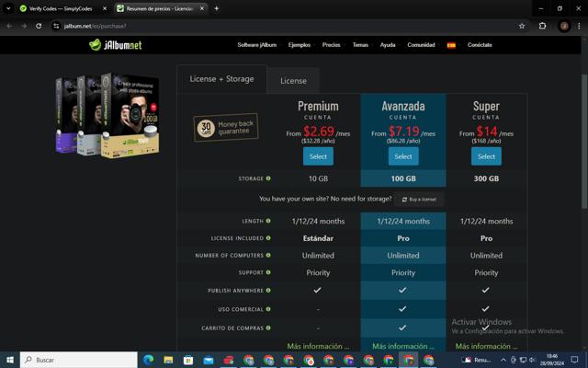Open the Temas menu
Viewport: 588px width, 368px height.
pyautogui.click(x=360, y=45)
